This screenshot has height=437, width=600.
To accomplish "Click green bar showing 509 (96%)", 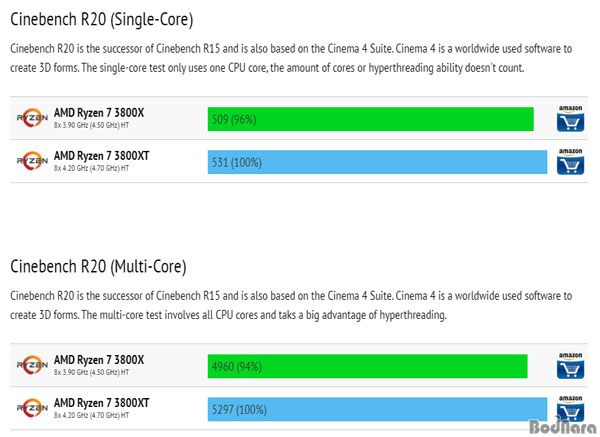I will (370, 119).
